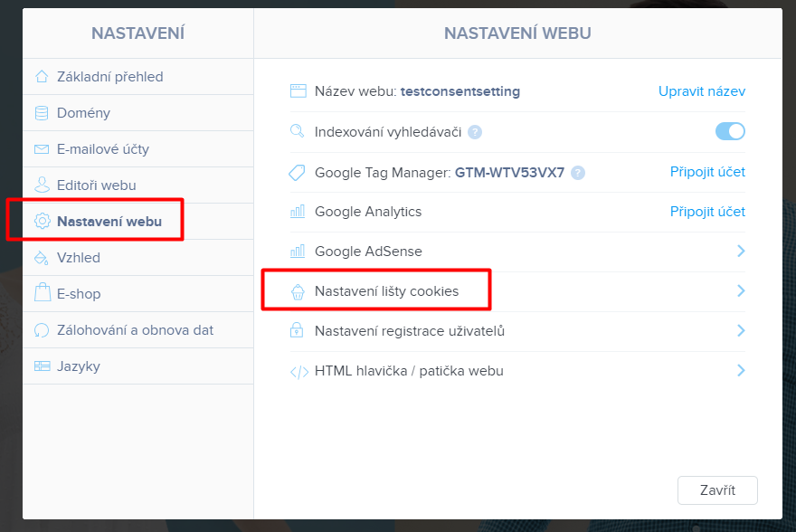
Task: Click the bar chart icon next to Google AdSense
Action: pyautogui.click(x=298, y=251)
